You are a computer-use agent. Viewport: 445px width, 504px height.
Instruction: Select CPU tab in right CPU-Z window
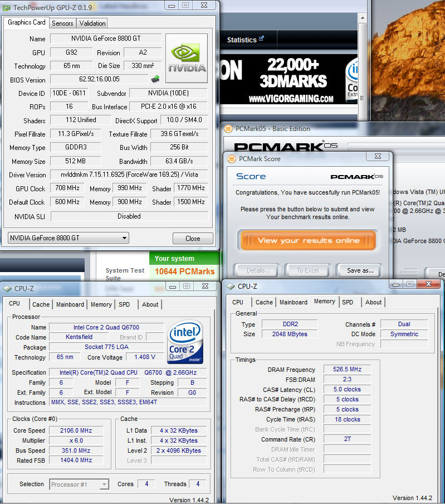(x=238, y=302)
